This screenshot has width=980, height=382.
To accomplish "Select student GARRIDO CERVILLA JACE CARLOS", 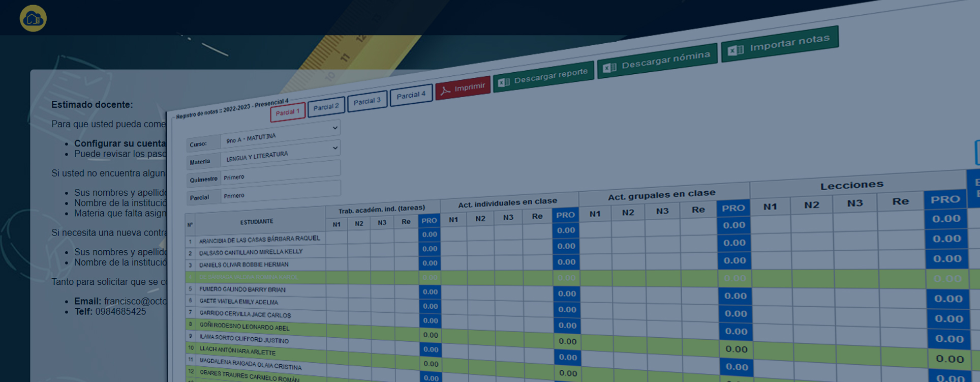I will (245, 314).
